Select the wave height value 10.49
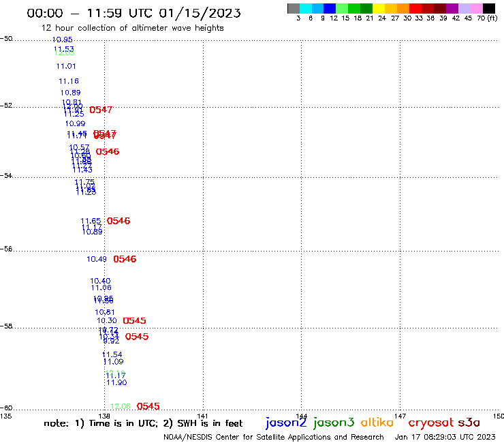 97,259
